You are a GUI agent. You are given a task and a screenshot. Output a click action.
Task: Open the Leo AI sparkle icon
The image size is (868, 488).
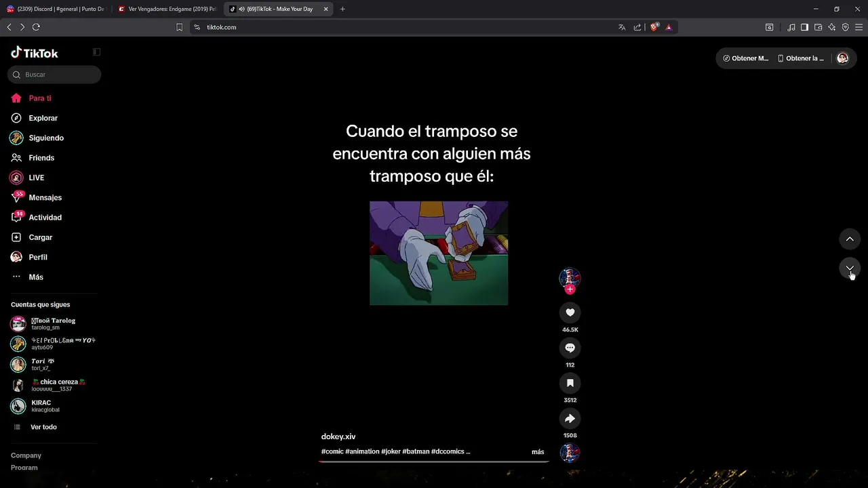tap(832, 27)
